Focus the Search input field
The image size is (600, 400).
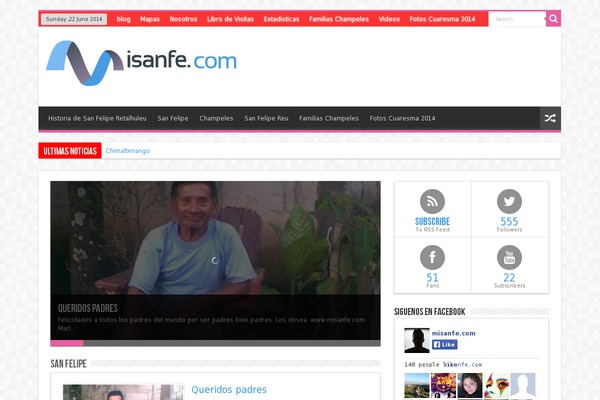click(x=517, y=19)
